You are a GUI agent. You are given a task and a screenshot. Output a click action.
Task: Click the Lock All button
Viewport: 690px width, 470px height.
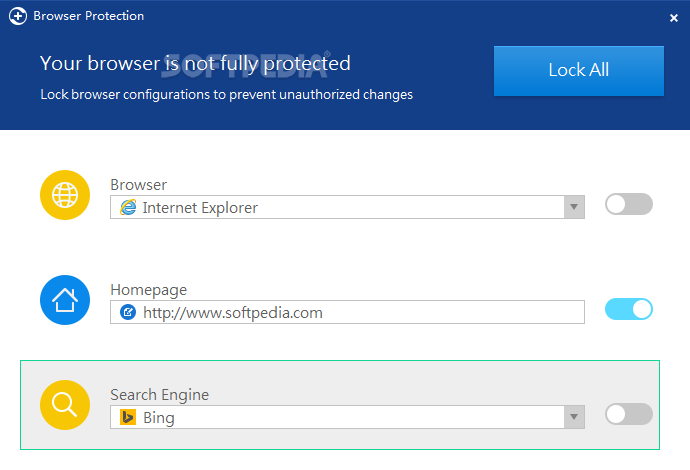coord(579,71)
